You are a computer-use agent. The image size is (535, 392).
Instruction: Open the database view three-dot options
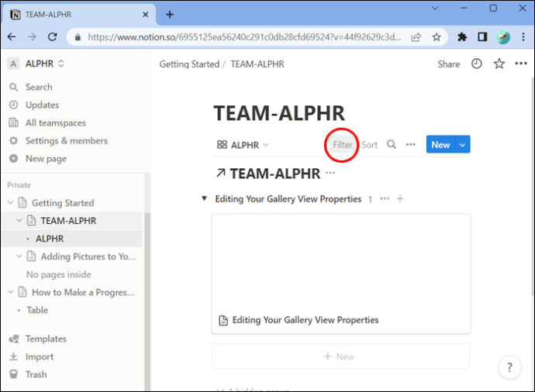411,145
